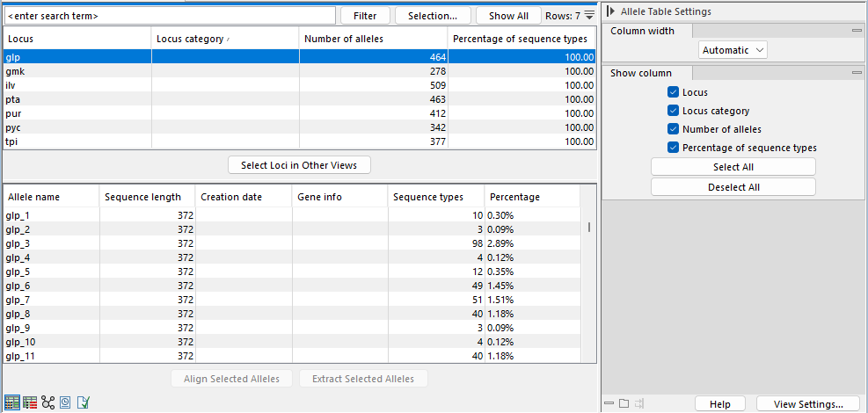Select the glp_9 allele row
Viewport: 868px width, 413px height.
tap(292, 328)
